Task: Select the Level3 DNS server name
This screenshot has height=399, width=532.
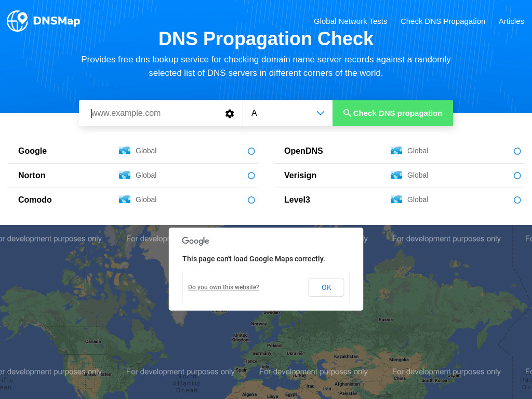Action: [297, 200]
